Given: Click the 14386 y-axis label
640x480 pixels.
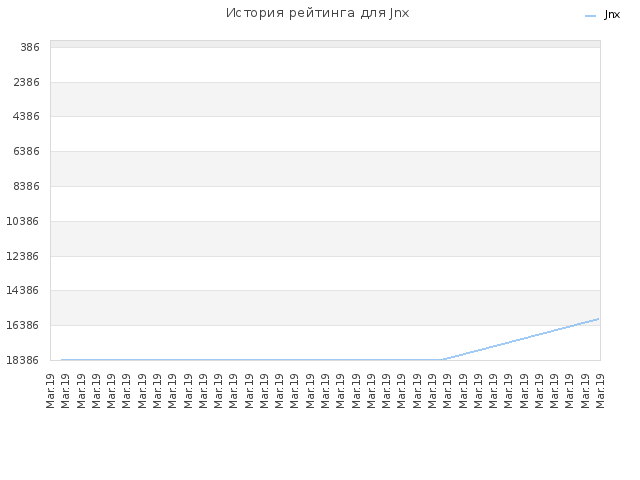Looking at the screenshot, I should point(23,291).
